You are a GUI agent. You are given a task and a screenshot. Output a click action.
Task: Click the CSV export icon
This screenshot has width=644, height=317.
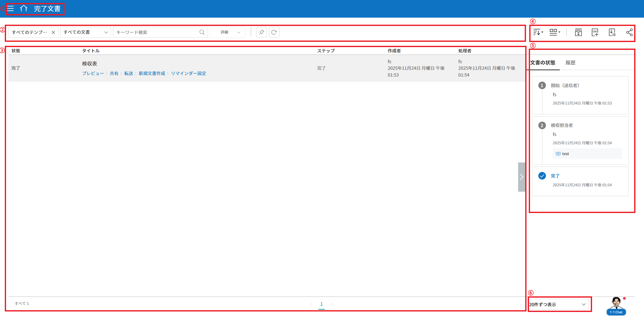(x=595, y=32)
